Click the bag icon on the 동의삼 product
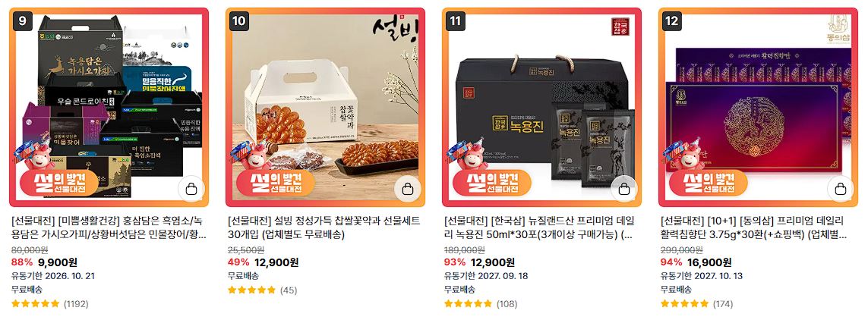Viewport: 868px width, 320px height. pyautogui.click(x=841, y=189)
